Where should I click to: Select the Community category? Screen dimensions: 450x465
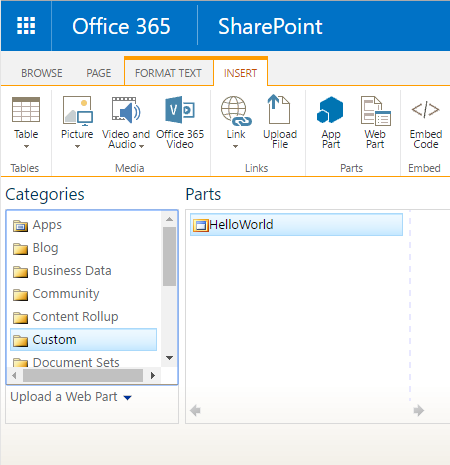[83, 294]
